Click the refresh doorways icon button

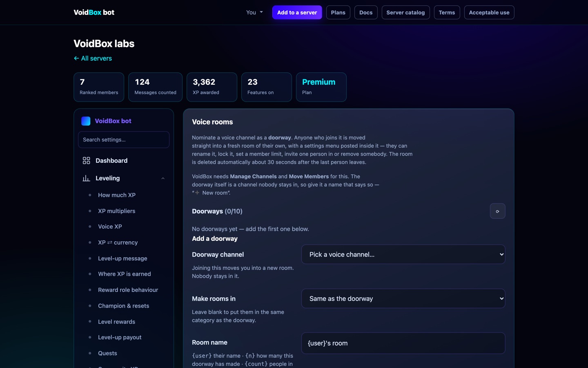(497, 211)
